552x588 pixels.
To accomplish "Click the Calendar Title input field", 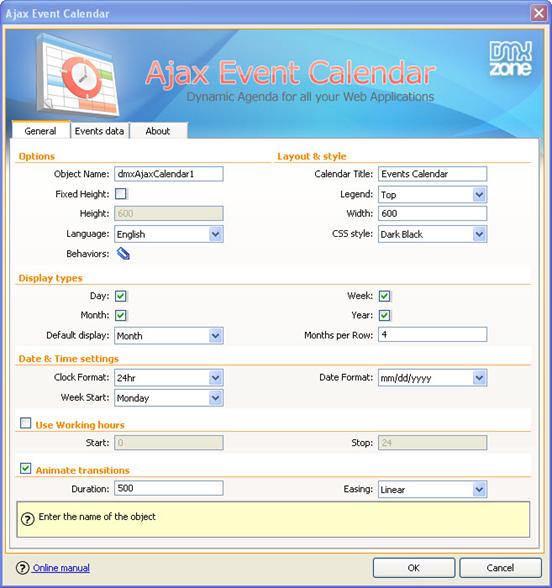I will [433, 174].
